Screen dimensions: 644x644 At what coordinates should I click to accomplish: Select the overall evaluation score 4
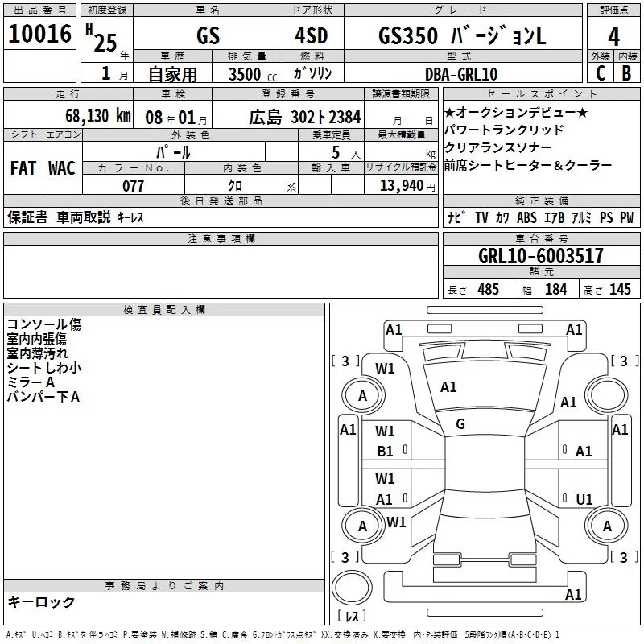pos(613,36)
